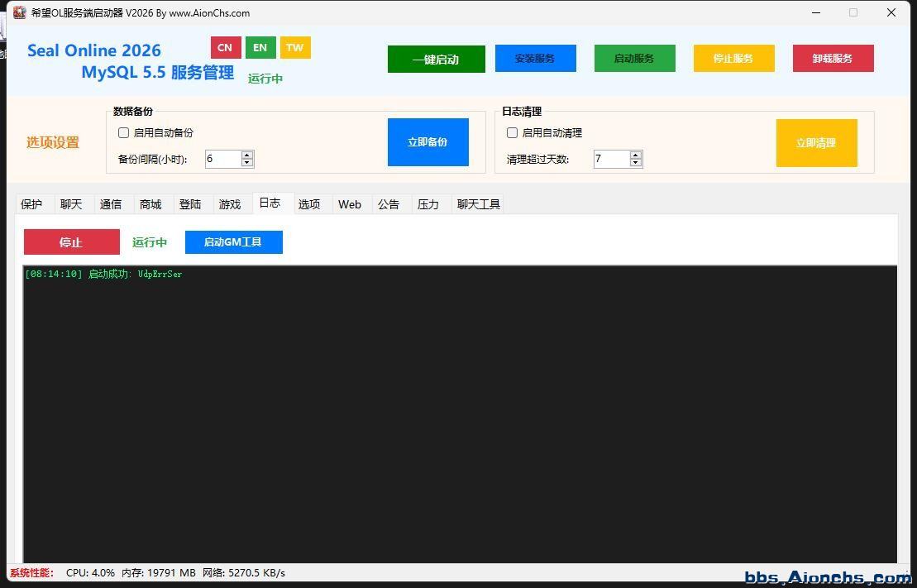Decrease backup interval with the down arrow
The image size is (917, 588).
[x=247, y=163]
